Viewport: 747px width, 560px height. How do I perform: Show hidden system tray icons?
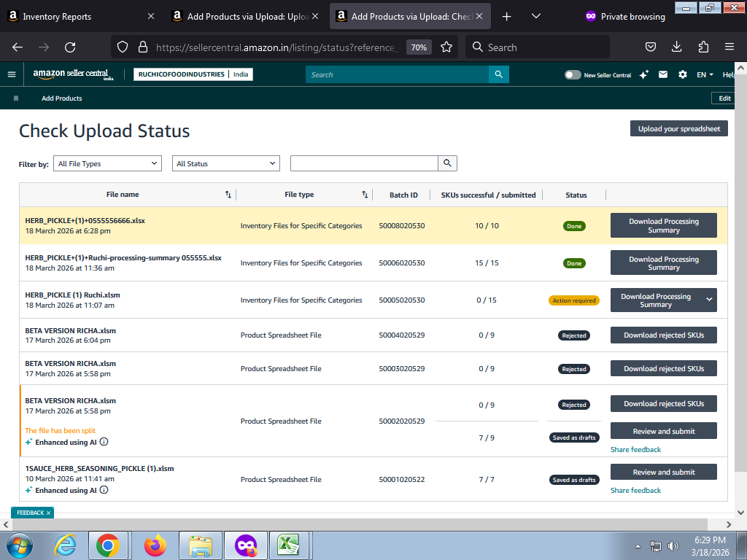638,546
